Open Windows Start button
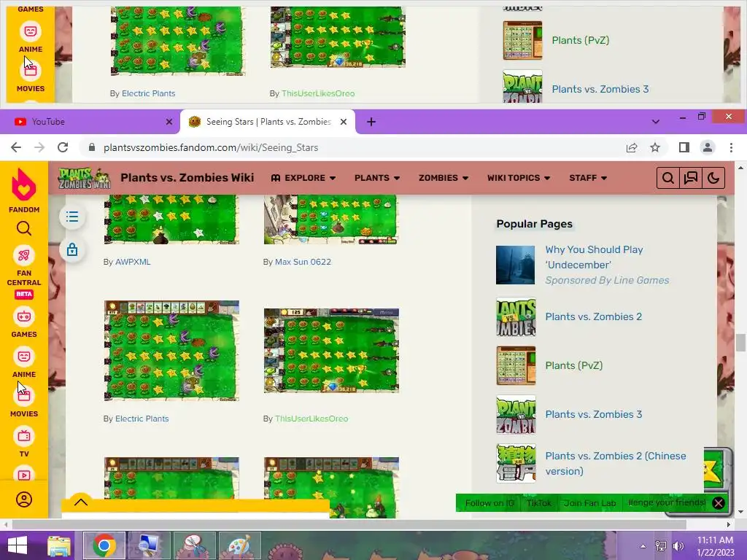The width and height of the screenshot is (747, 560). click(18, 545)
